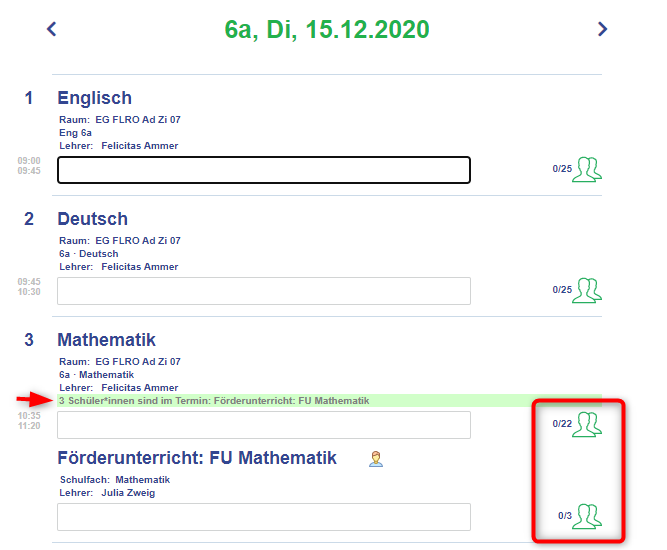
Task: Click the Förderunterricht lesson text field
Action: coord(264,517)
